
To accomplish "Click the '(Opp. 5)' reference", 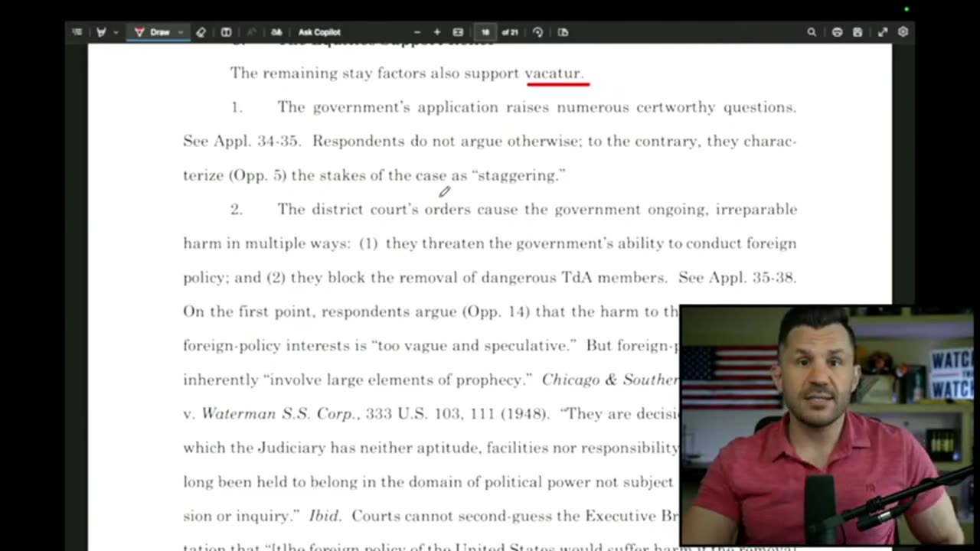I will point(257,175).
